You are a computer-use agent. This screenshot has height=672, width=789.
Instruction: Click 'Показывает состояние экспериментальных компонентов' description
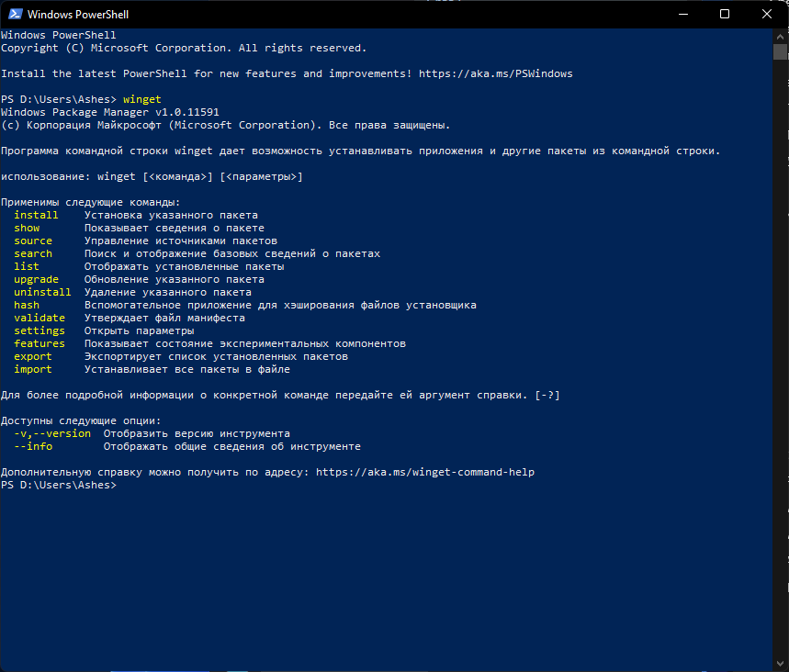point(245,343)
